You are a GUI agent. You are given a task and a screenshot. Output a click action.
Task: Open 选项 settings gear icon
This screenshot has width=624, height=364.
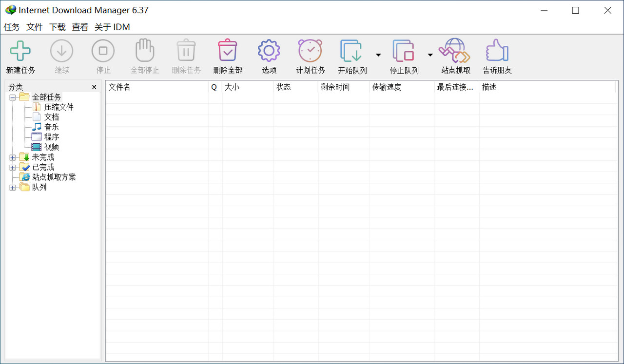tap(269, 51)
